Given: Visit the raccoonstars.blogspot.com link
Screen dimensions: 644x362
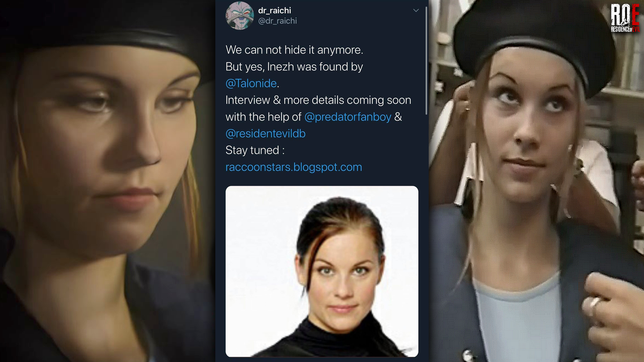Looking at the screenshot, I should coord(293,167).
